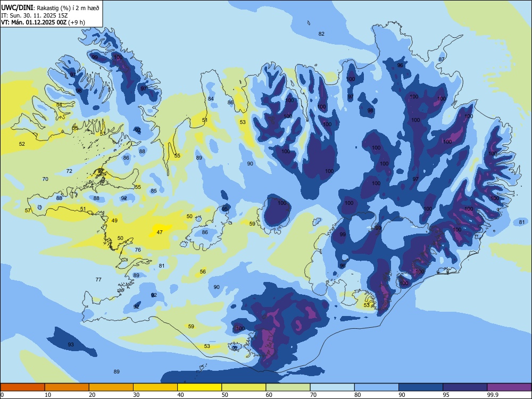The image size is (532, 399).
Task: Click the humidity value 49 on the map
Action: tap(115, 221)
